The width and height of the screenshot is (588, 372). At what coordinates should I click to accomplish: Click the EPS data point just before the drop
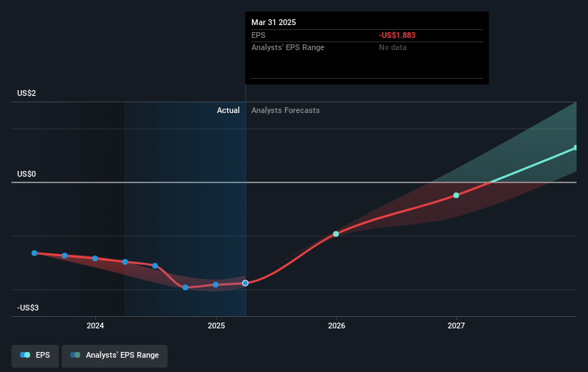click(155, 265)
